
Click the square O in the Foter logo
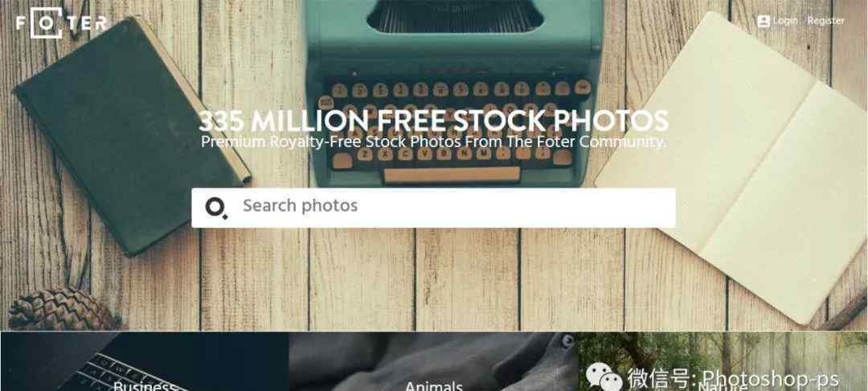[46, 23]
